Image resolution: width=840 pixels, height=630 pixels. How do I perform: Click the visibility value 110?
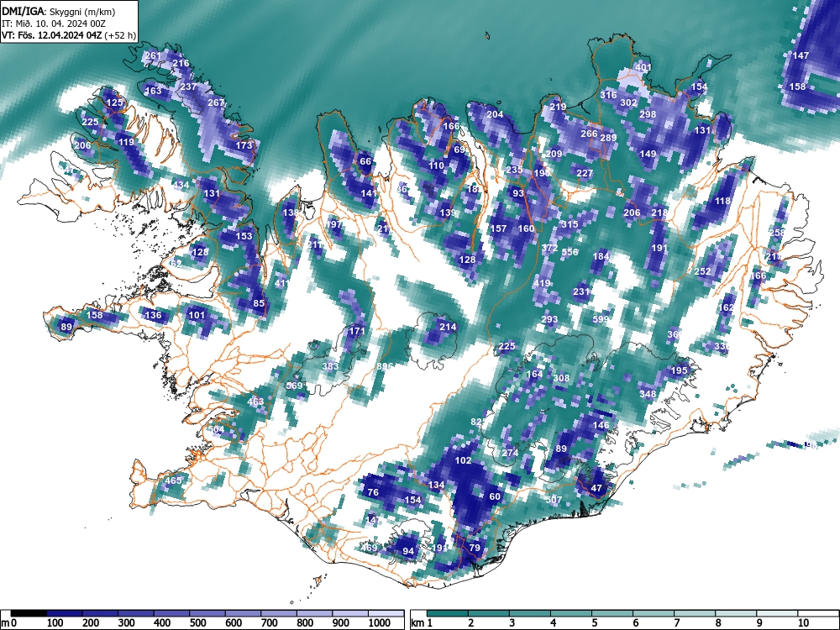(x=436, y=165)
